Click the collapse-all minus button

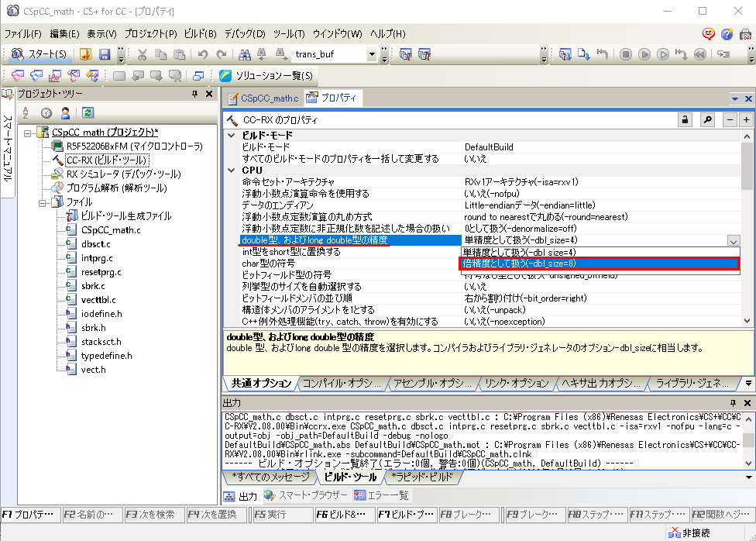[x=730, y=119]
